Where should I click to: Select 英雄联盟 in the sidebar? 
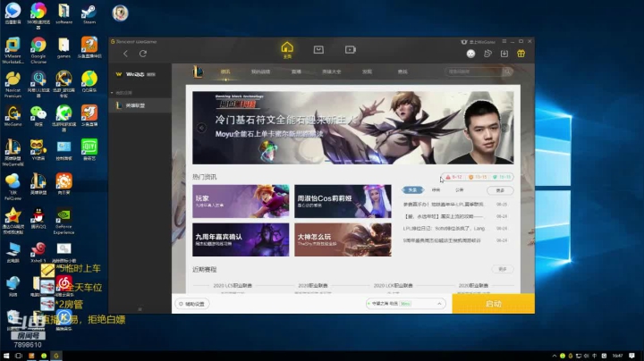point(140,105)
